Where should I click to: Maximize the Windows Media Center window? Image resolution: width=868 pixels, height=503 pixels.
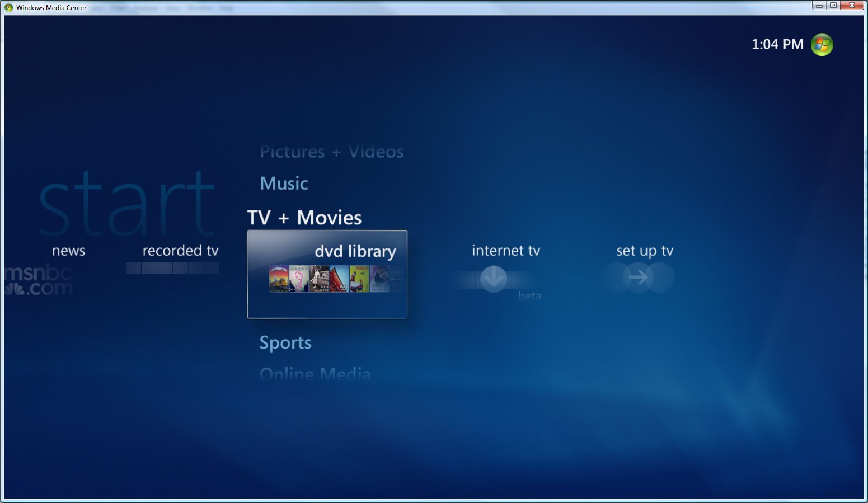point(833,6)
